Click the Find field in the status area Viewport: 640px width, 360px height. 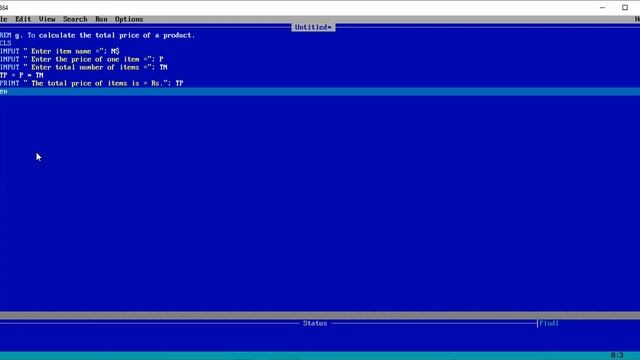[x=548, y=323]
